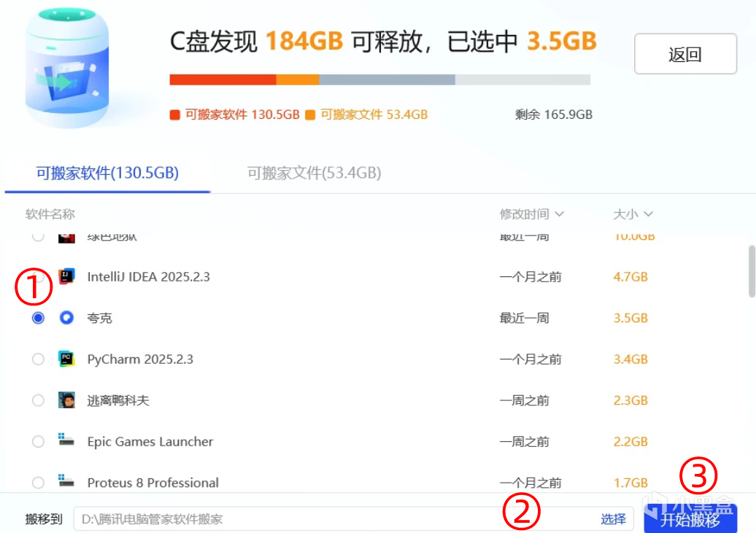Sort by 修改时间 column dropdown
Image resolution: width=756 pixels, height=533 pixels.
click(x=531, y=214)
